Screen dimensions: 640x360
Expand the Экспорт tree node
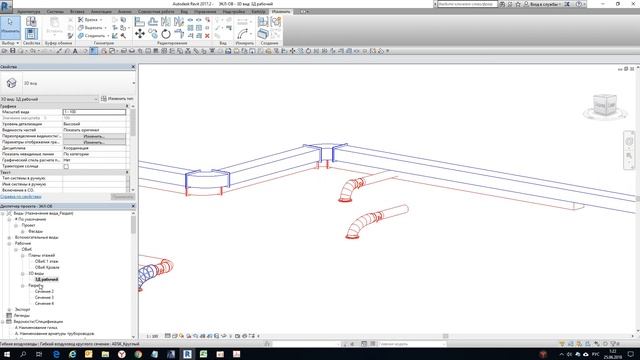point(9,309)
